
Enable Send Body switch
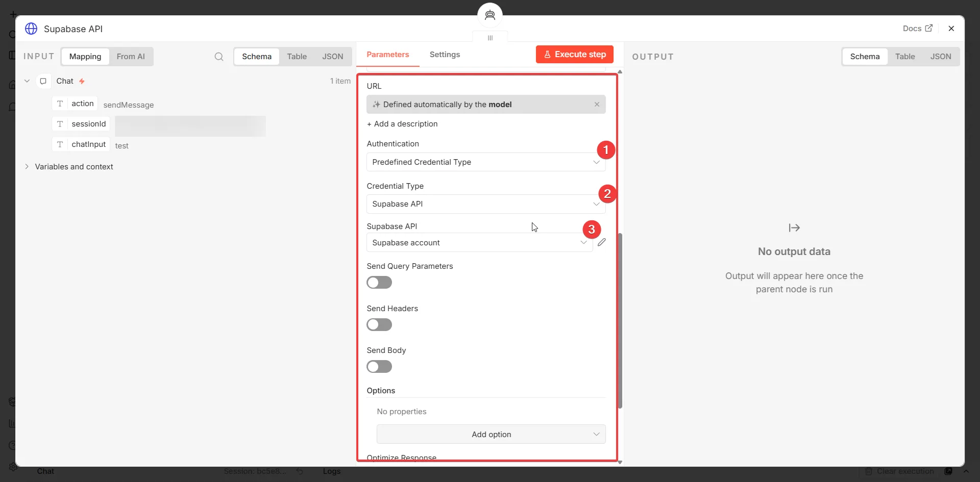379,367
